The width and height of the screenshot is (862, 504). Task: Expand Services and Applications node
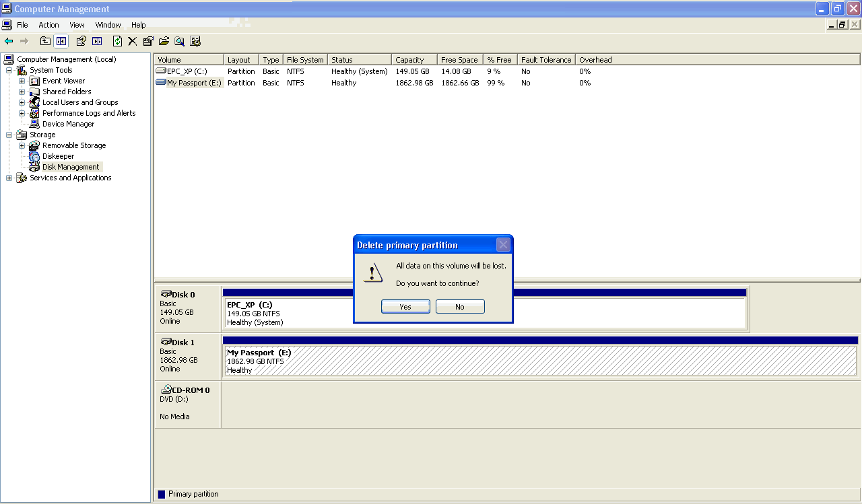coord(9,177)
